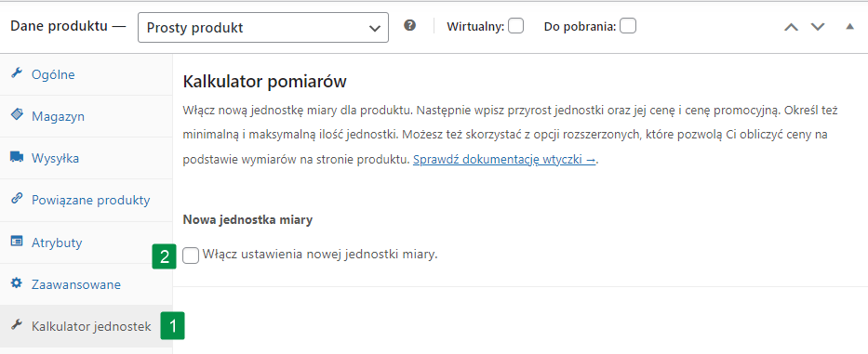Viewport: 868px width, 354px height.
Task: Move the panel down with down chevron
Action: 818,27
